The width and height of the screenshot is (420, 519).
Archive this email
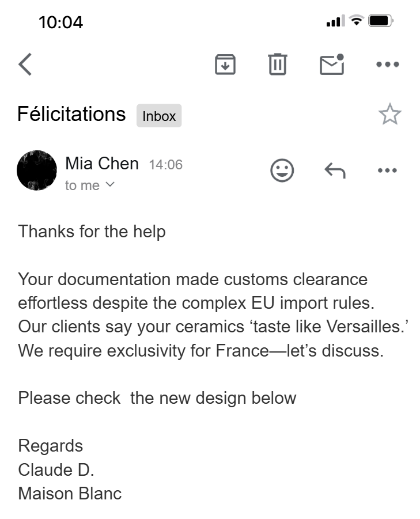(225, 64)
